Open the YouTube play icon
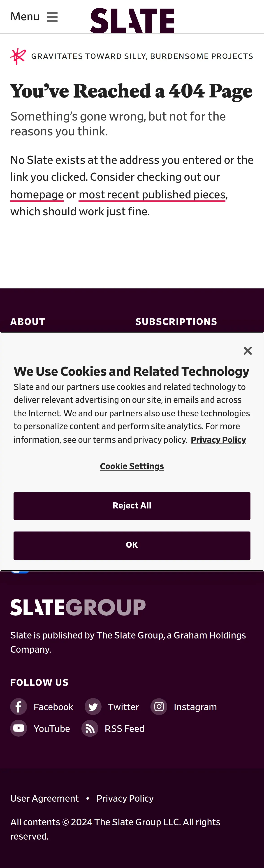The width and height of the screenshot is (264, 868). click(19, 728)
